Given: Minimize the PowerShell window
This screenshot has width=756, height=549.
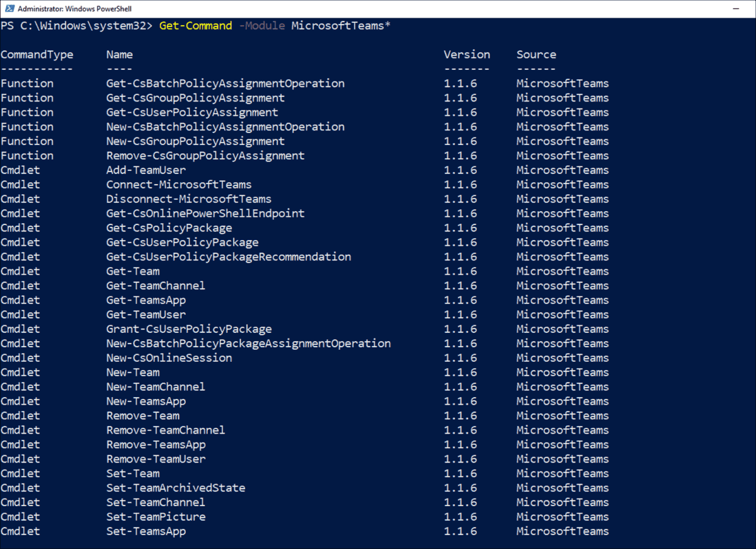Looking at the screenshot, I should (x=736, y=9).
